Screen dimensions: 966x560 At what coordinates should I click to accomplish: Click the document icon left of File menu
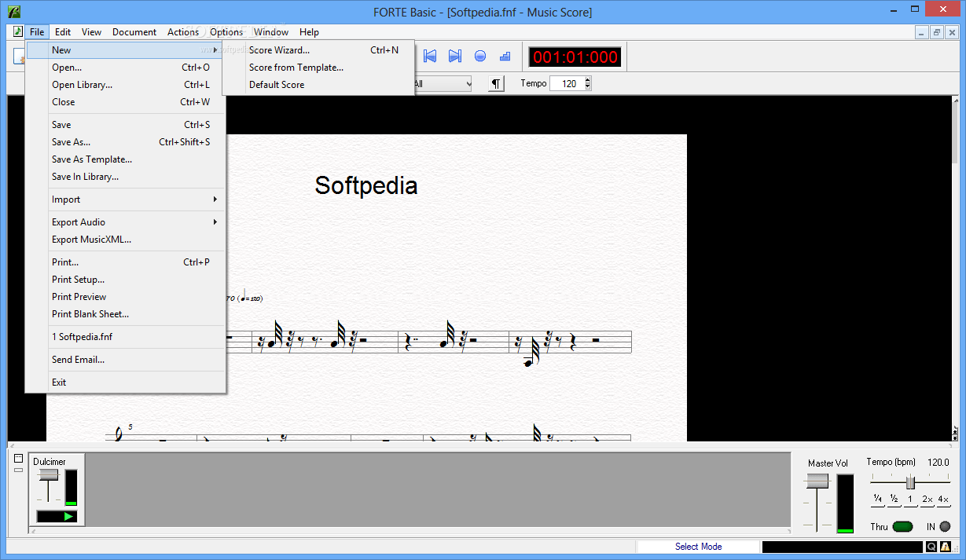pos(18,31)
